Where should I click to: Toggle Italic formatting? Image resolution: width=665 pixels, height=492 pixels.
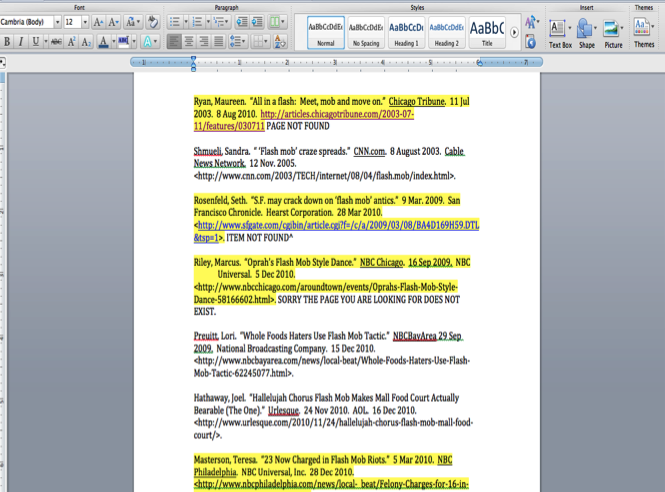pos(20,42)
